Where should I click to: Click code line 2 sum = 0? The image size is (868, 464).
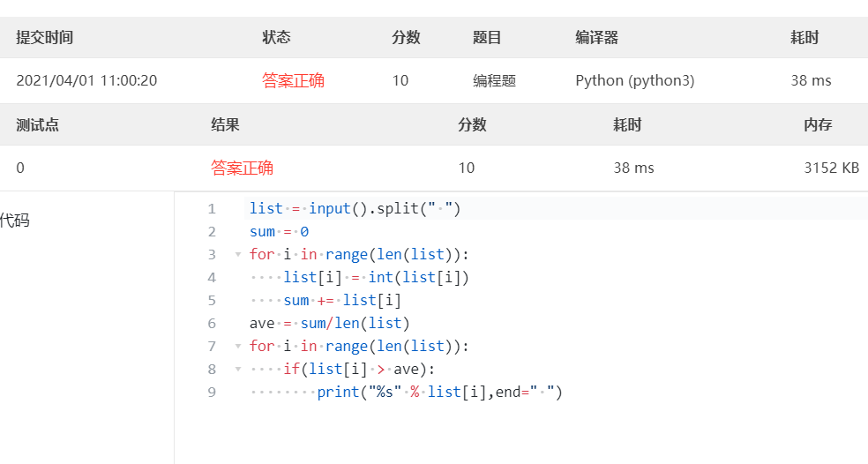279,231
